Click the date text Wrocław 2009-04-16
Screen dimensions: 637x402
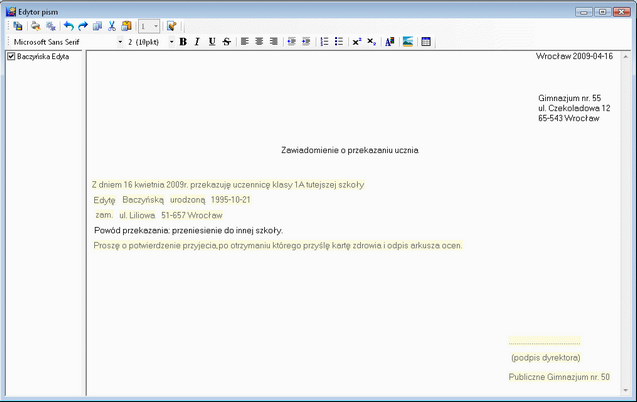pos(574,56)
